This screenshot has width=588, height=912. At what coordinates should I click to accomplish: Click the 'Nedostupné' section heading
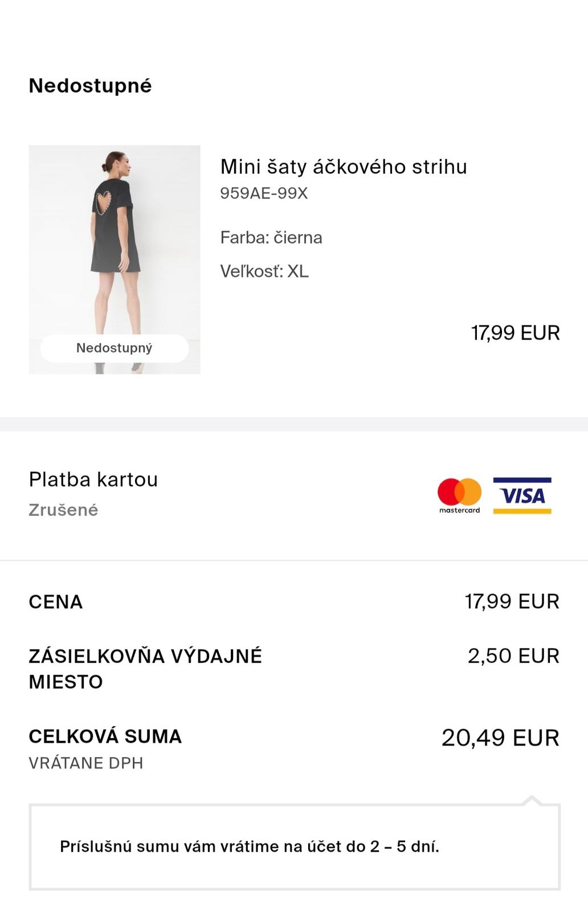90,85
